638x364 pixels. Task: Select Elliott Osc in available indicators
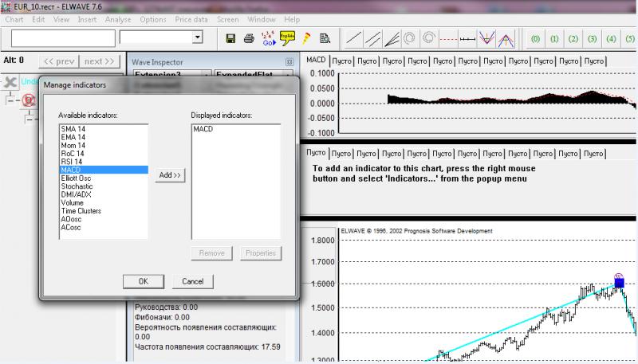104,178
